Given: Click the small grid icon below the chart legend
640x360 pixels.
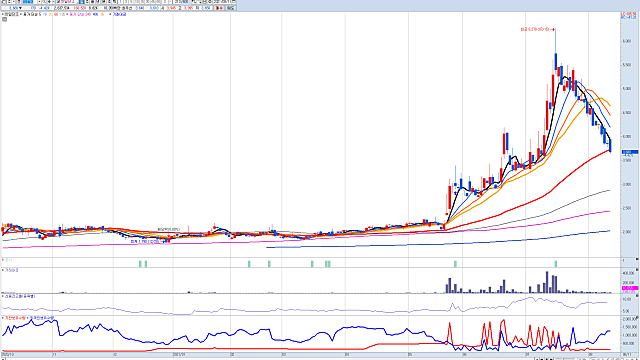Looking at the screenshot, I should (x=4, y=19).
